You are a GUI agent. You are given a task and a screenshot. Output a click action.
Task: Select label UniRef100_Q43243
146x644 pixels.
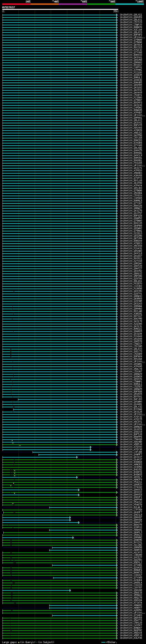coord(131,304)
